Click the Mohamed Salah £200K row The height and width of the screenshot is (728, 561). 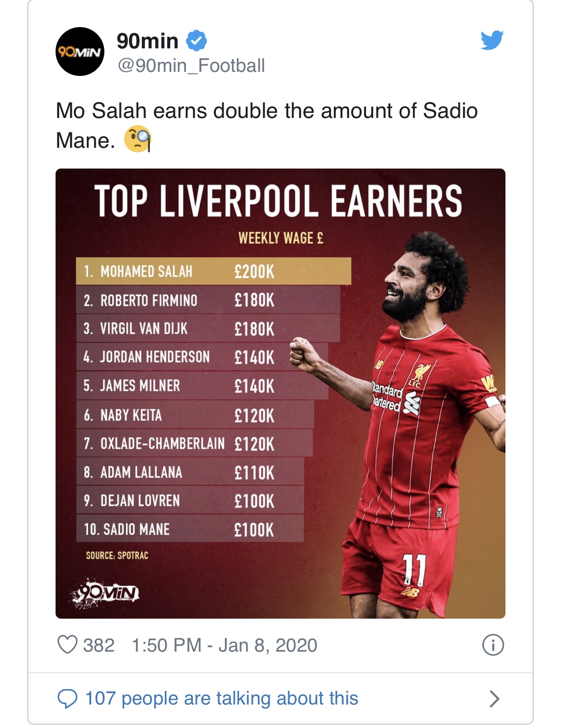point(214,271)
